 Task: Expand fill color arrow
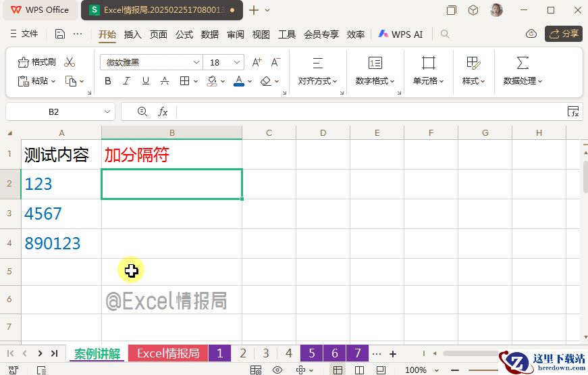tap(223, 81)
